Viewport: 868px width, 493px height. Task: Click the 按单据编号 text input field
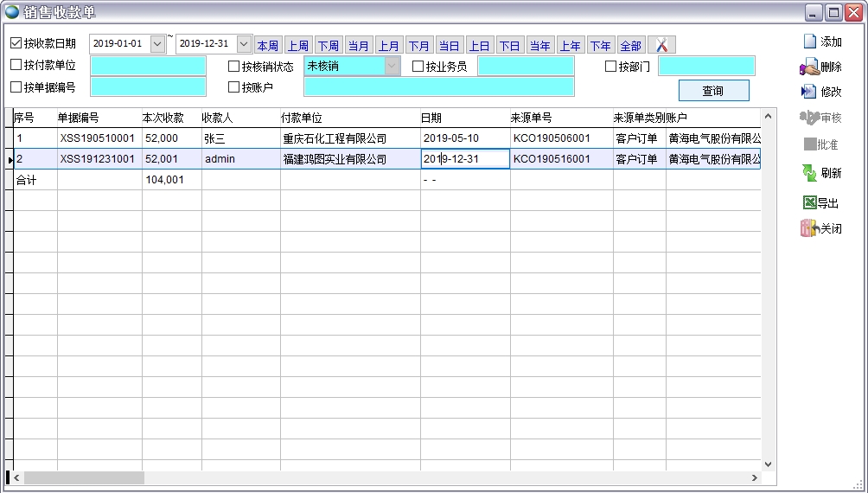point(148,86)
